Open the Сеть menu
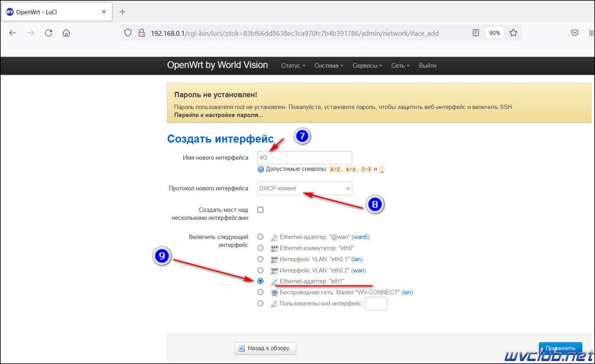The width and height of the screenshot is (595, 364). click(x=400, y=66)
